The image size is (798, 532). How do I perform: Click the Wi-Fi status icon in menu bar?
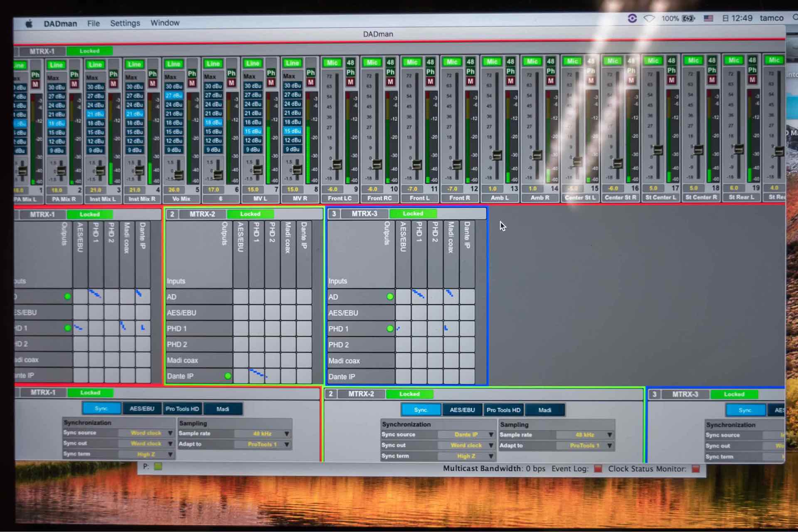coord(649,18)
